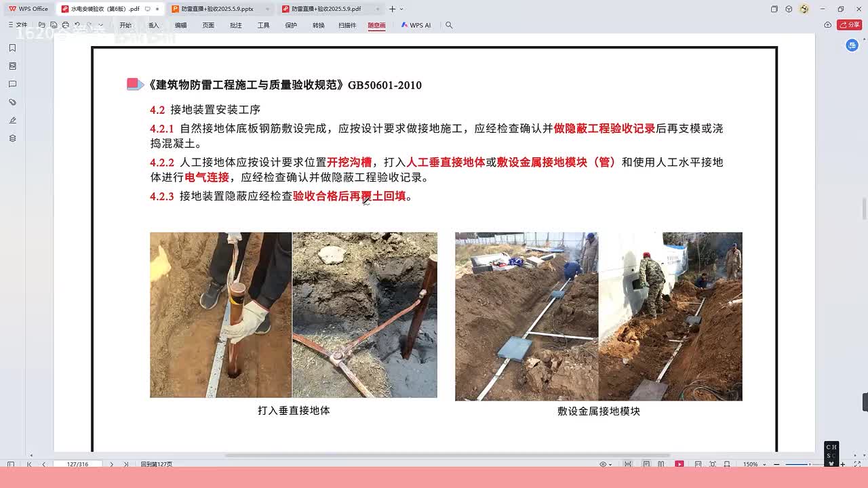Open the comments panel in left sidebar
This screenshot has height=488, width=868.
click(12, 84)
